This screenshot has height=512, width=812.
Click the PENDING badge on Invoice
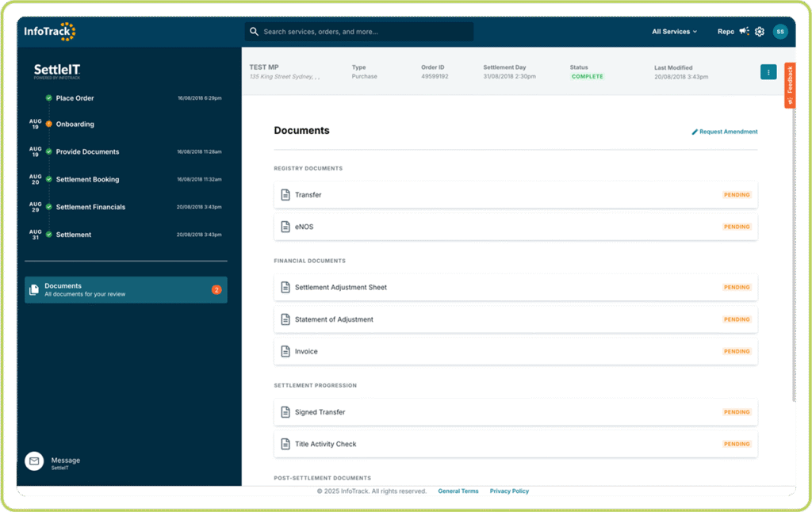pyautogui.click(x=737, y=352)
